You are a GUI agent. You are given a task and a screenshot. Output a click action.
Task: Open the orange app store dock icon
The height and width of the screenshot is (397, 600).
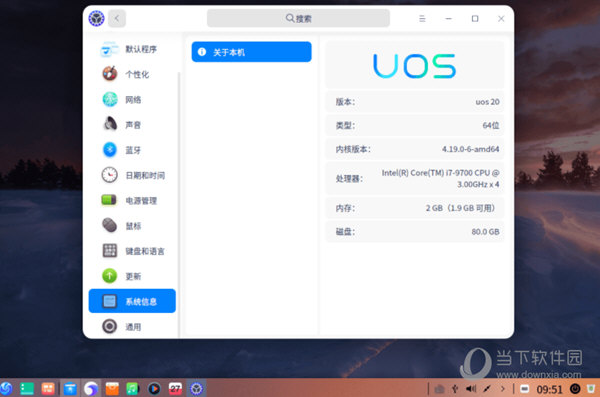point(112,389)
